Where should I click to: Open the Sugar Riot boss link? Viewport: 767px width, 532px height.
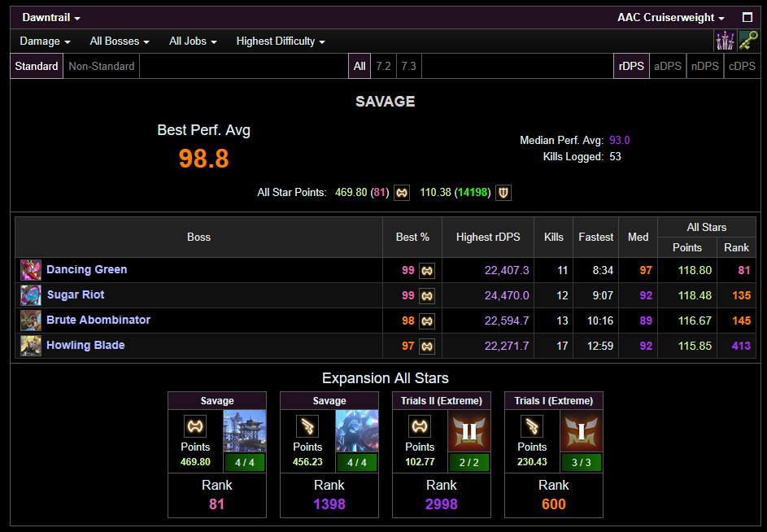click(x=76, y=295)
